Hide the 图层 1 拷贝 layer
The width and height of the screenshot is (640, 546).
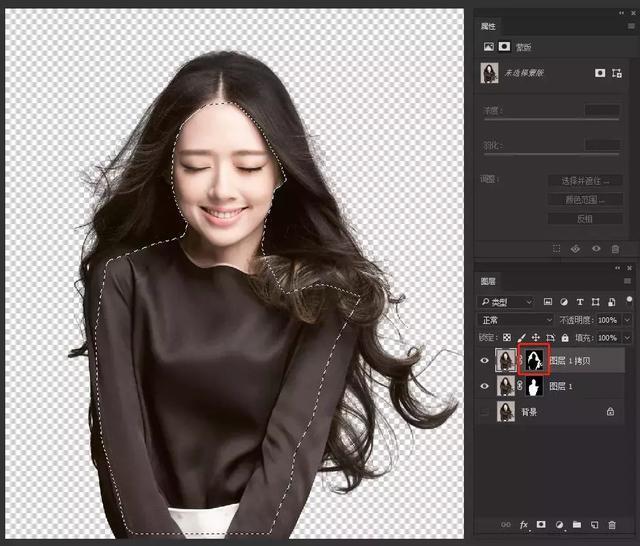click(x=487, y=361)
